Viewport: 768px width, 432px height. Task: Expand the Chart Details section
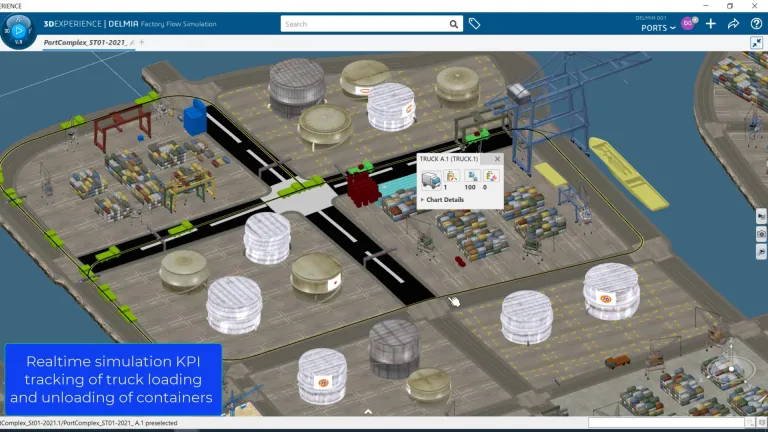point(442,199)
